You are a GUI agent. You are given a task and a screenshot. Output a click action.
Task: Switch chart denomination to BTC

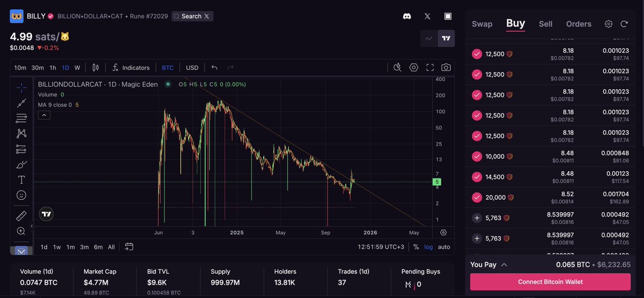click(x=168, y=68)
